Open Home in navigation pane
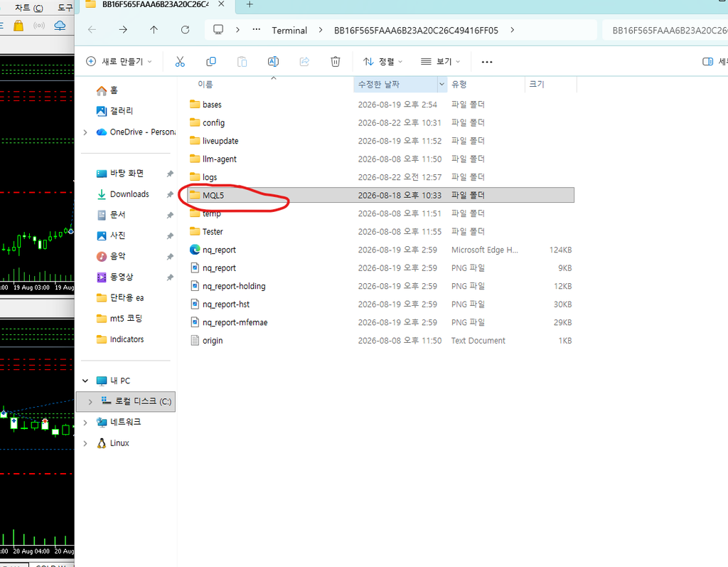This screenshot has width=728, height=567. (107, 90)
